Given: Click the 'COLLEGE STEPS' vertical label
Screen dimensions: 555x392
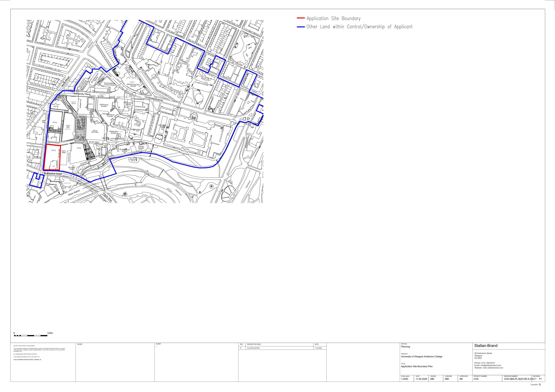Looking at the screenshot, I should [69, 157].
